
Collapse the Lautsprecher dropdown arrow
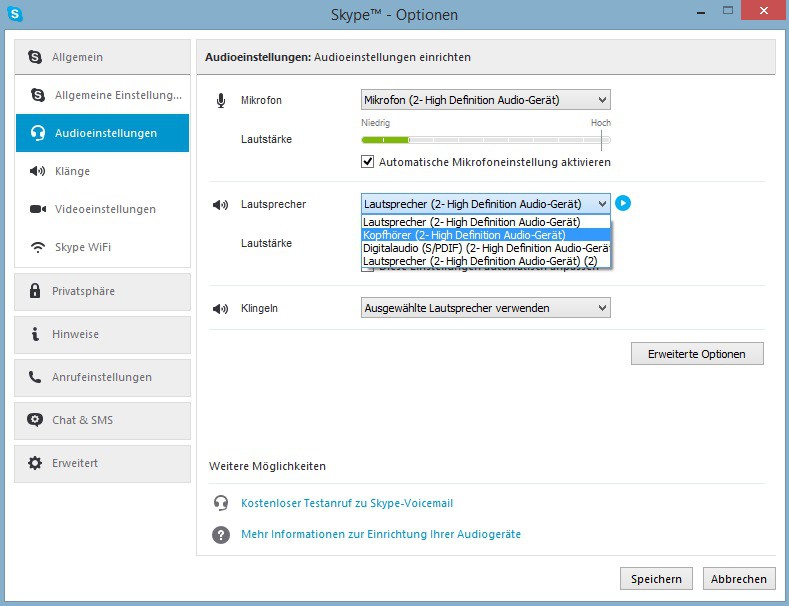(x=600, y=204)
